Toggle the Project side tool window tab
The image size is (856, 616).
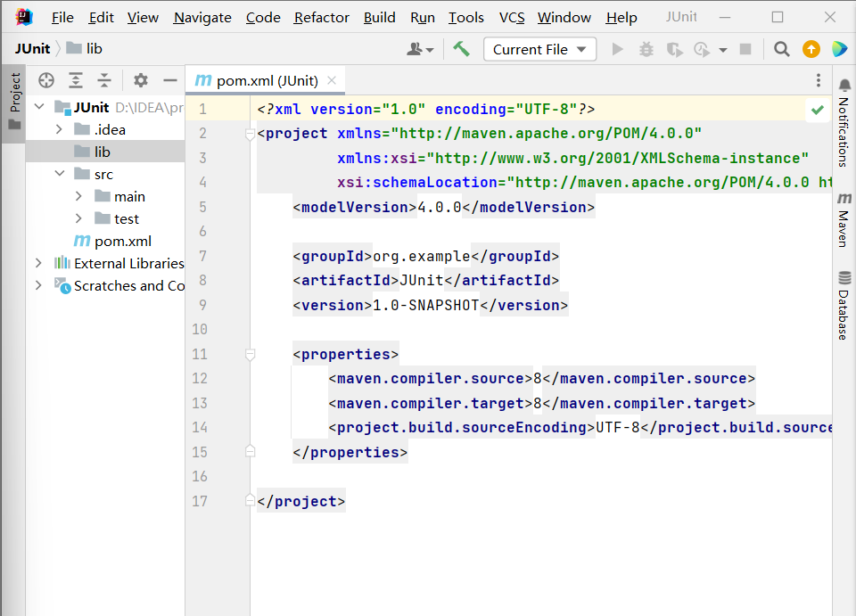pyautogui.click(x=14, y=102)
